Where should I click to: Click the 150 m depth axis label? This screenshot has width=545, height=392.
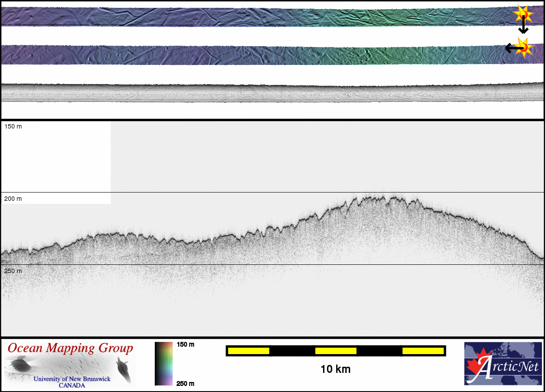click(x=13, y=126)
